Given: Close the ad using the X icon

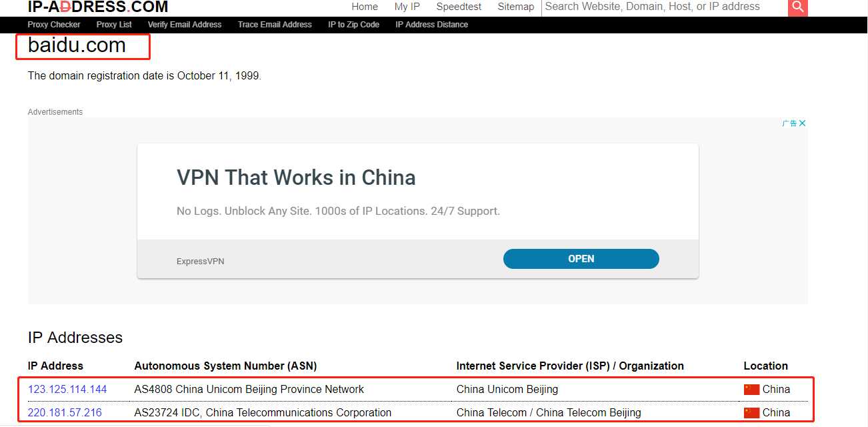Looking at the screenshot, I should pos(803,123).
